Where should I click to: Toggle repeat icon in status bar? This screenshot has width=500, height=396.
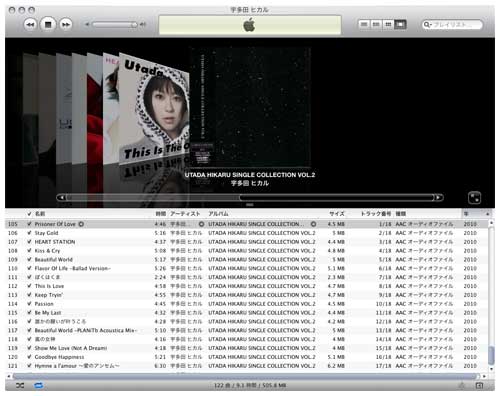coord(38,385)
